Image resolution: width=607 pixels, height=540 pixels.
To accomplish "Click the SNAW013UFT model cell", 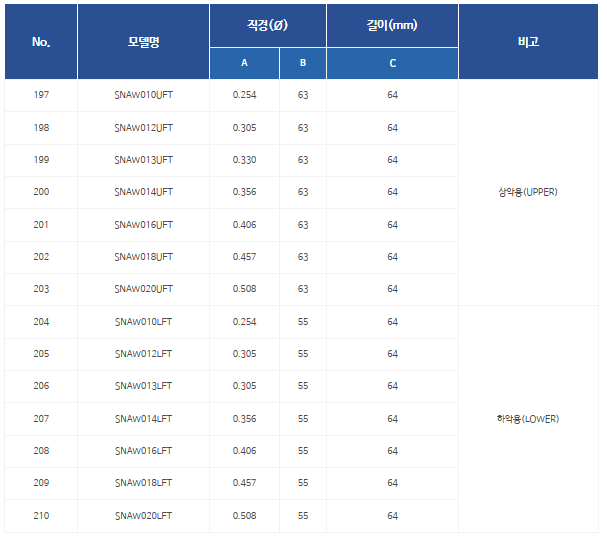I will click(143, 160).
